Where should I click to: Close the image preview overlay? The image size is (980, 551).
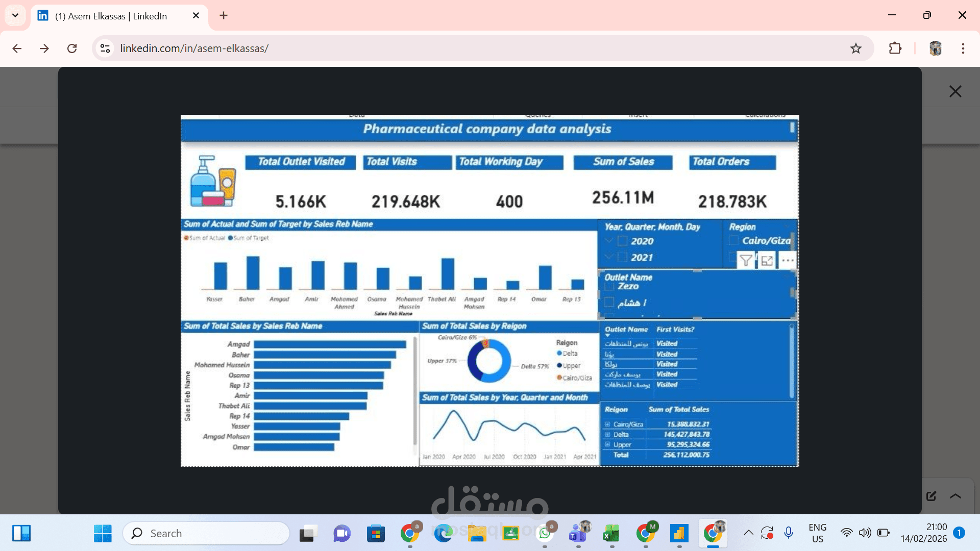pyautogui.click(x=955, y=91)
